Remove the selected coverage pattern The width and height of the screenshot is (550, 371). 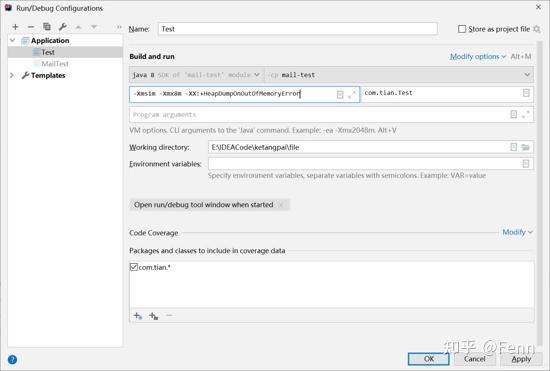(169, 316)
